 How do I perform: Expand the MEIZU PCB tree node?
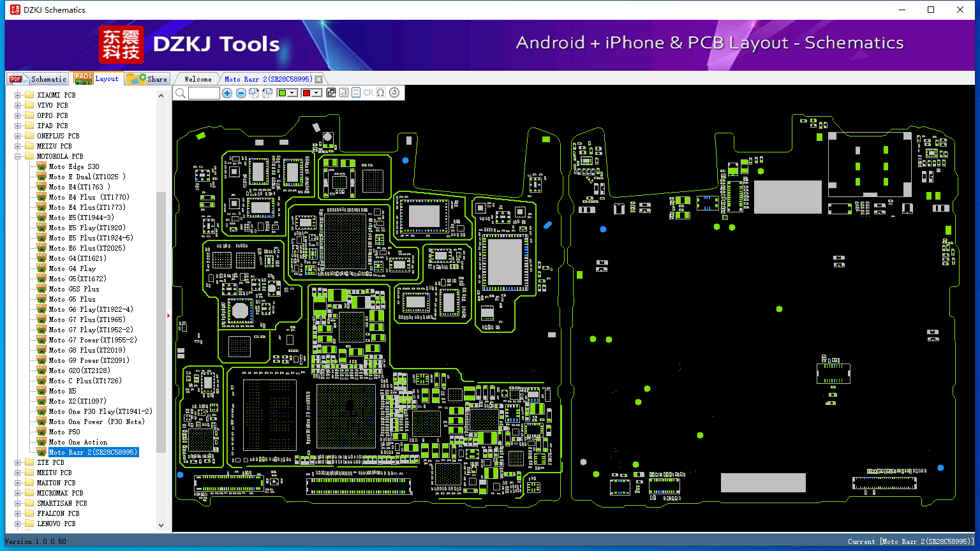18,146
